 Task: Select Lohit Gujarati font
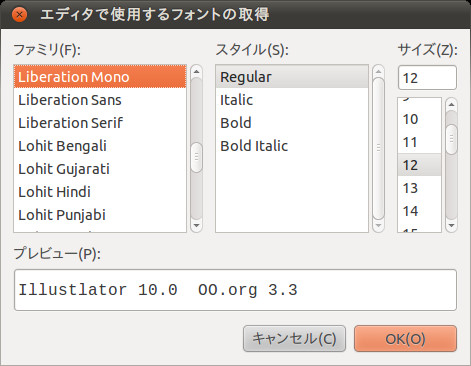tap(100, 169)
